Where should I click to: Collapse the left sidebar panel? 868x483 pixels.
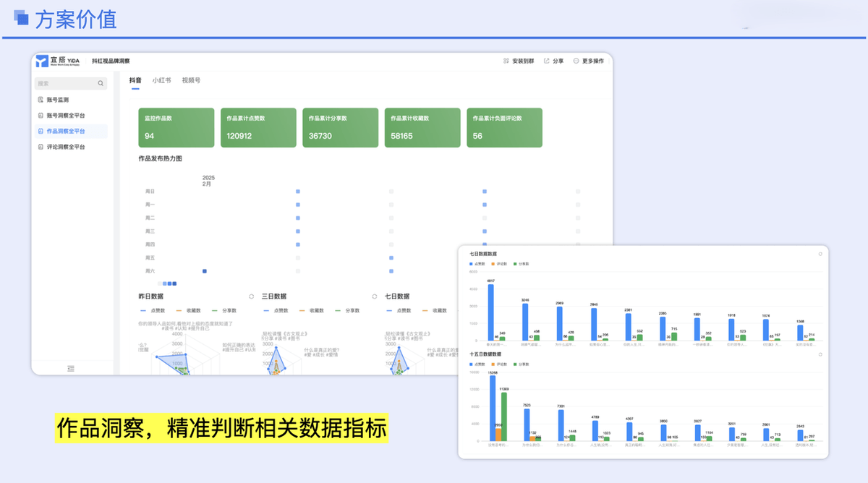[x=70, y=367]
